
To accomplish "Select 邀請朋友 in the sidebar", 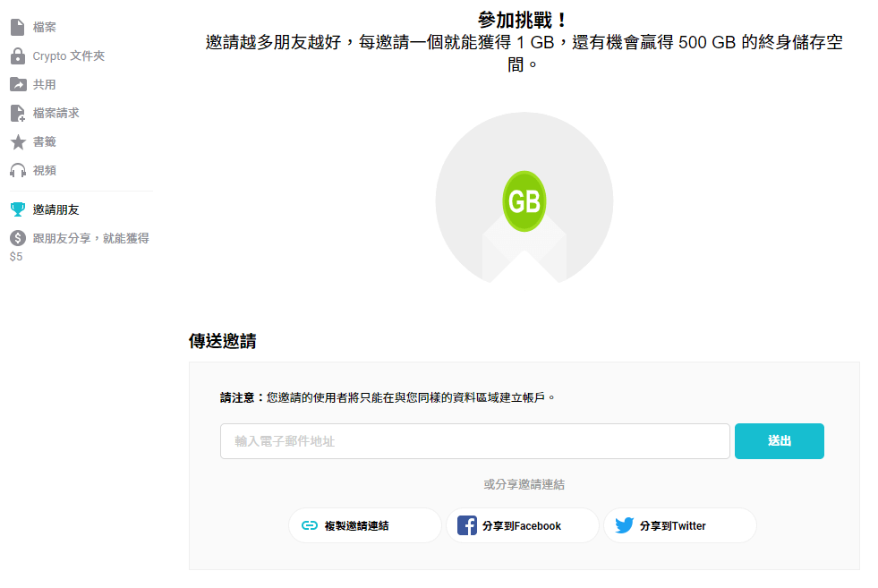I will [x=56, y=209].
